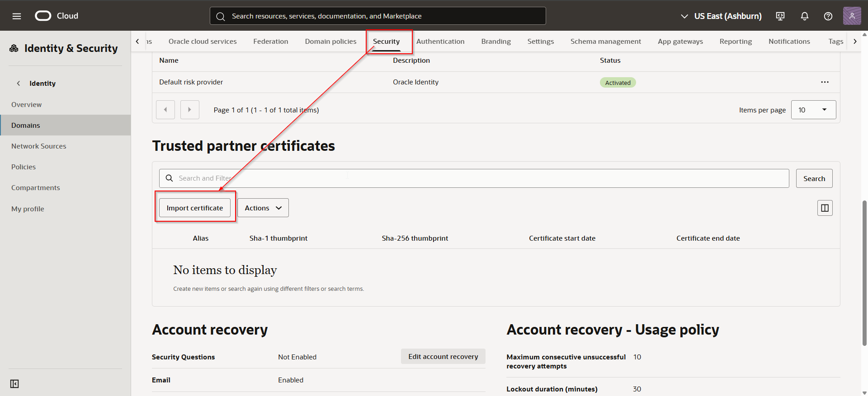Go back to Identity using the back arrow

click(19, 84)
